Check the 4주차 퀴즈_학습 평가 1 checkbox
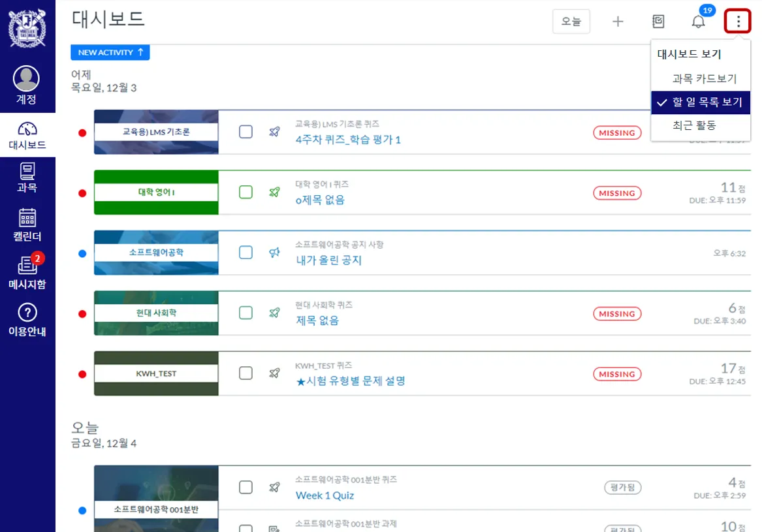This screenshot has height=532, width=762. 246,132
